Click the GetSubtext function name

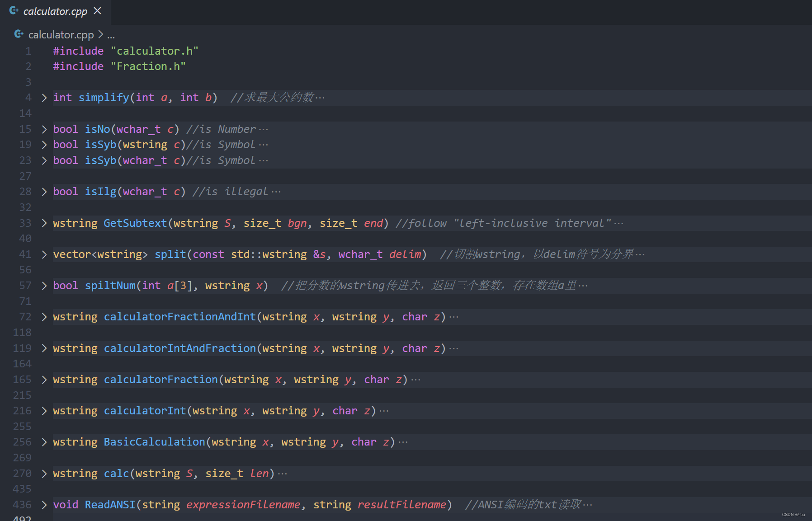(136, 223)
